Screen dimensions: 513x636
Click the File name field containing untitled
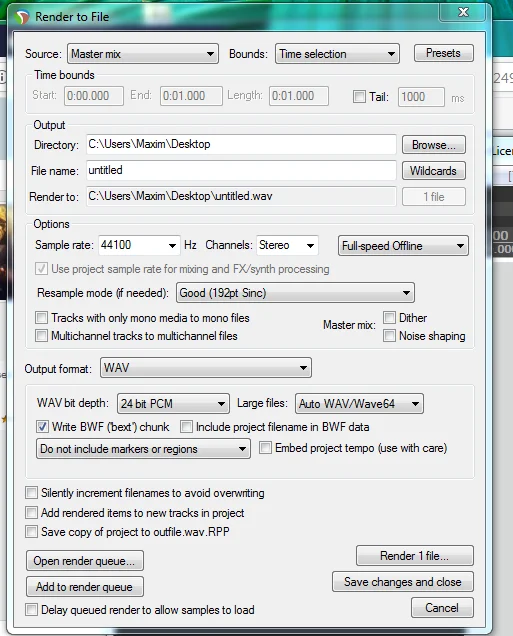[x=241, y=170]
